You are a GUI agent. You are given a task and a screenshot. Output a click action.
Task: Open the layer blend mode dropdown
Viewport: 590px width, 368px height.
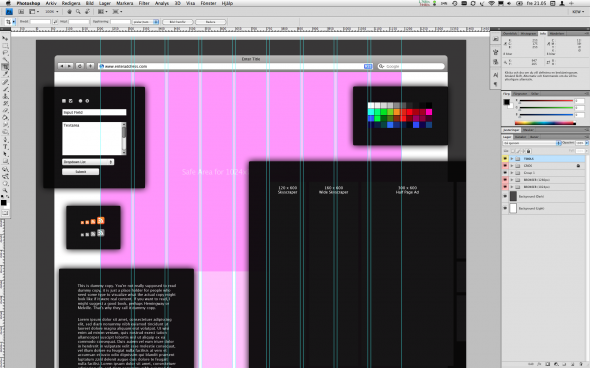click(532, 143)
